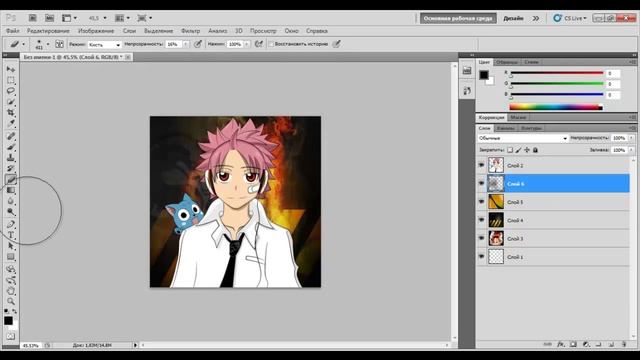The width and height of the screenshot is (640, 360).
Task: Select the Zoom tool in toolbox
Action: coord(11,302)
